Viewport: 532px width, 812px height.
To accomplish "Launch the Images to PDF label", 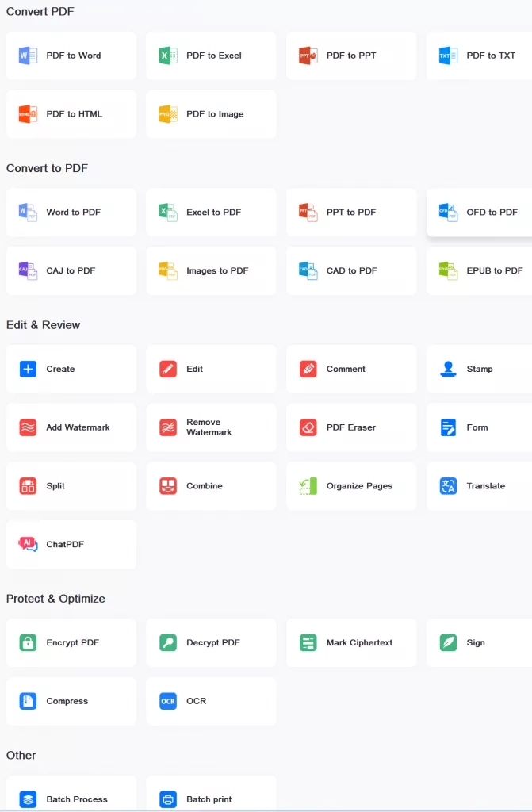I will click(217, 271).
